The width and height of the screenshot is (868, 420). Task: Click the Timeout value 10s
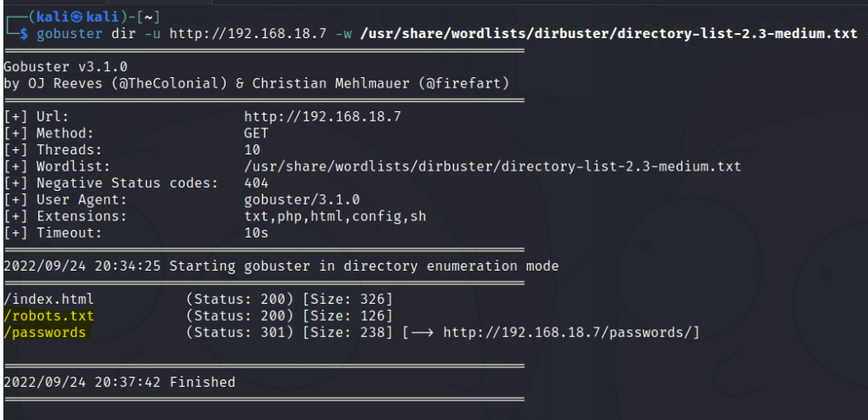[256, 232]
